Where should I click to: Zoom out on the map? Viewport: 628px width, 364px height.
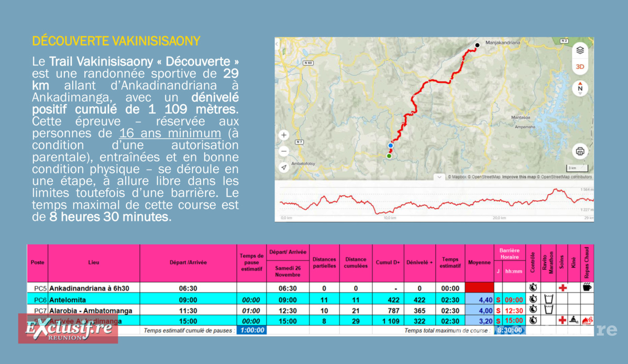point(284,151)
